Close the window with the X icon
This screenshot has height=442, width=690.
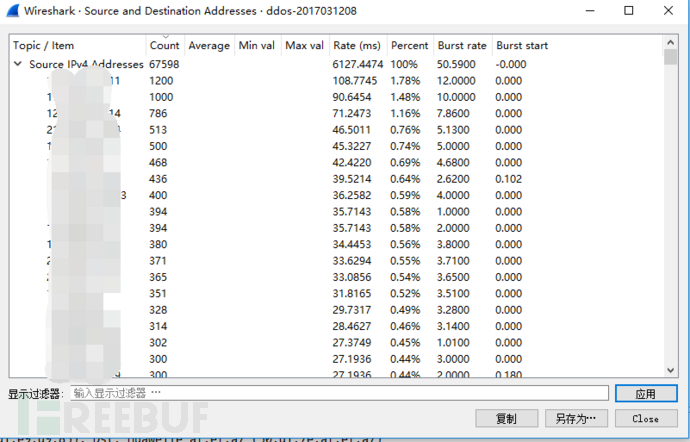point(668,11)
